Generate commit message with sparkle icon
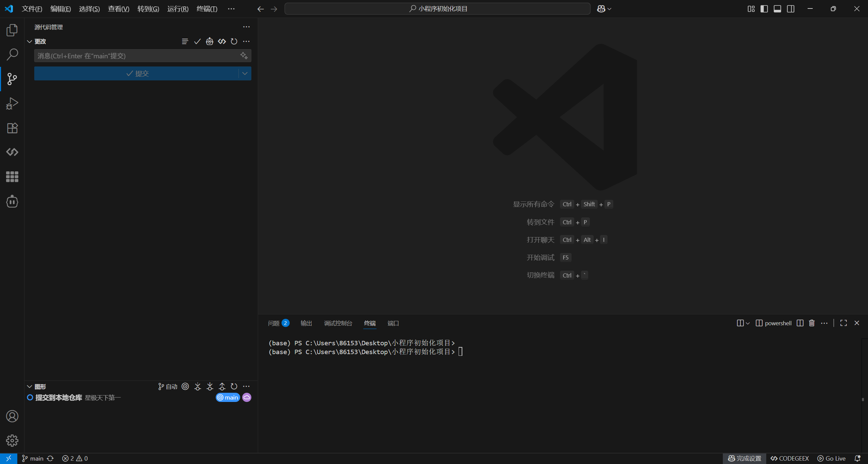Viewport: 868px width, 464px height. (x=244, y=56)
